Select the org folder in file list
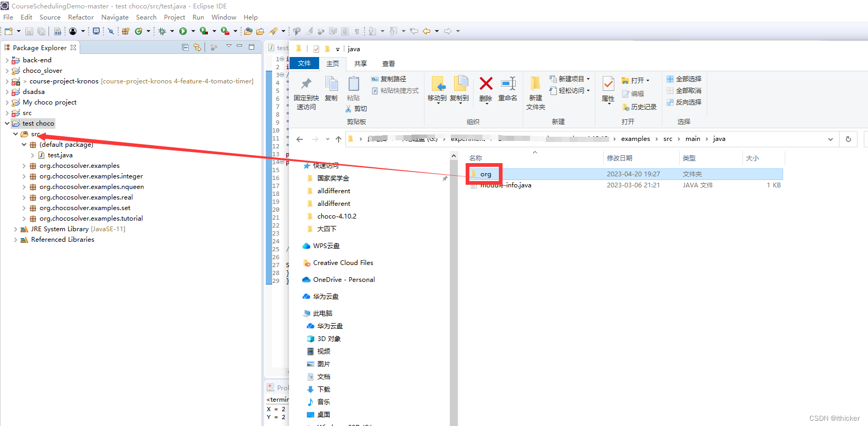 click(624, 174)
